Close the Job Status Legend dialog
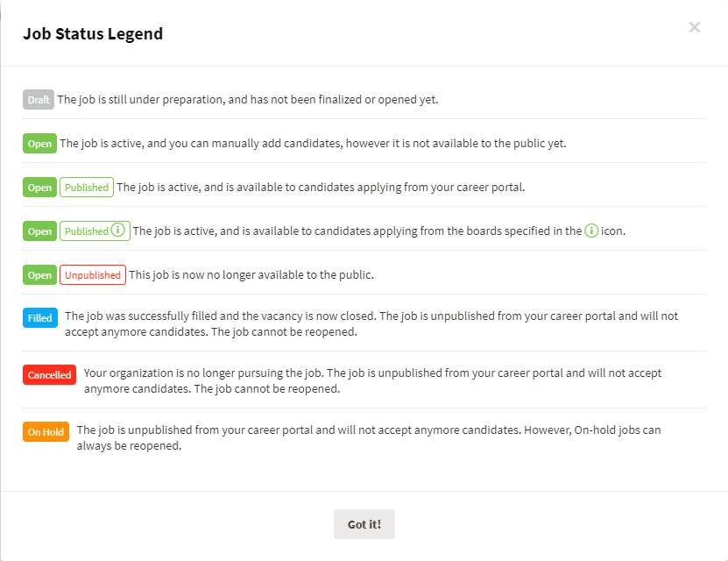Viewport: 728px width, 561px height. coord(694,27)
